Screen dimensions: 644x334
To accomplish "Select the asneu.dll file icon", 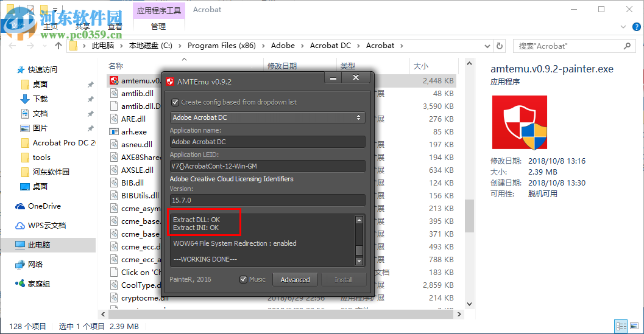I will (114, 144).
